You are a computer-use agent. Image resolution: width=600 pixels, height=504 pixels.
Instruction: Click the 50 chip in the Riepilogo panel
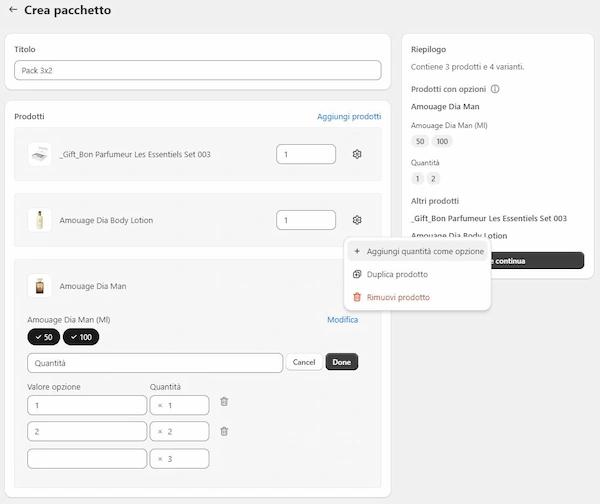pos(420,141)
